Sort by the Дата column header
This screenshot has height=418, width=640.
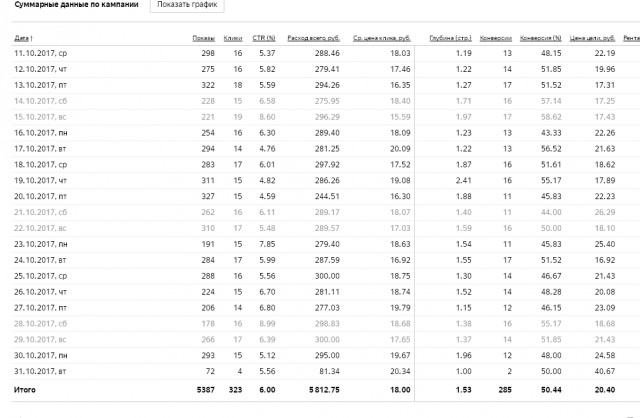point(21,38)
